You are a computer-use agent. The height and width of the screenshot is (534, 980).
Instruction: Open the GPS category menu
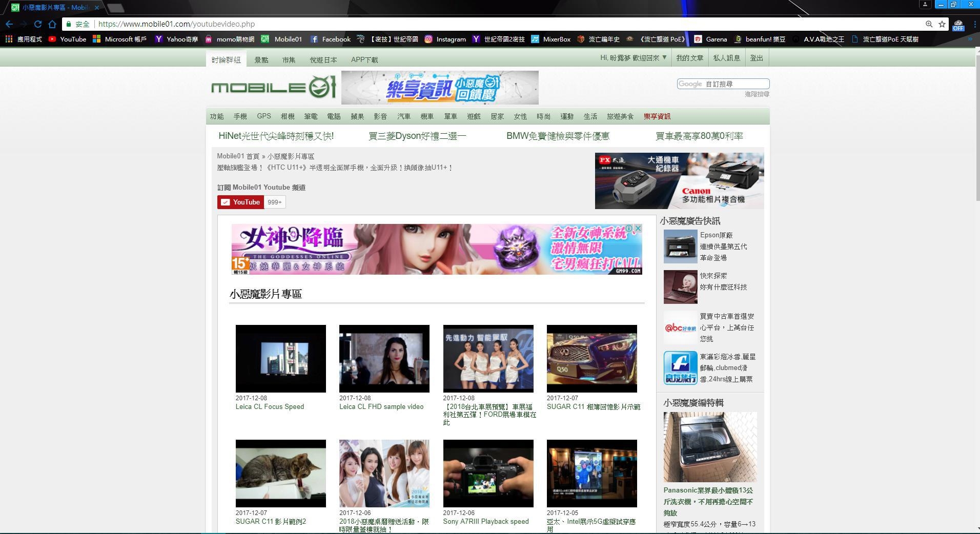pos(264,116)
